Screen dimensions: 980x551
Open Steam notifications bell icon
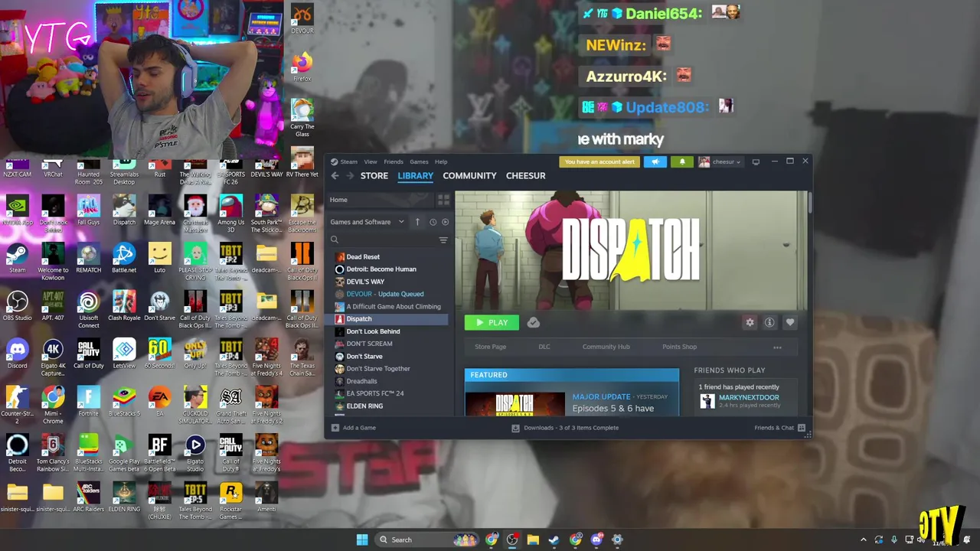point(682,161)
